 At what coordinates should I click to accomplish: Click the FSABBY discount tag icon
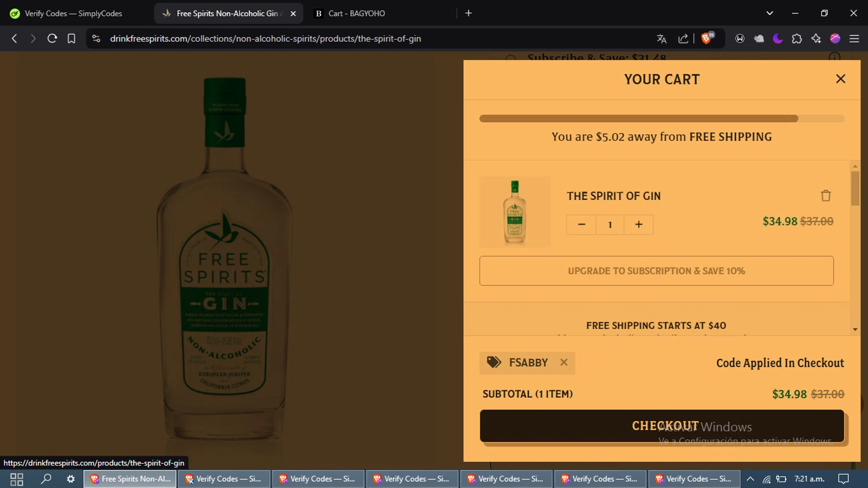pos(494,362)
